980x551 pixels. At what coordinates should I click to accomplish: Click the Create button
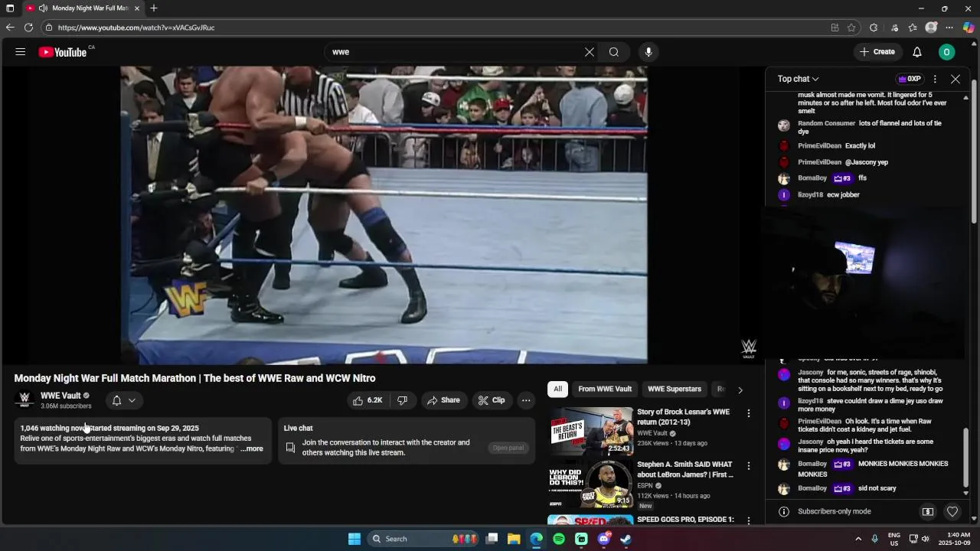coord(877,52)
